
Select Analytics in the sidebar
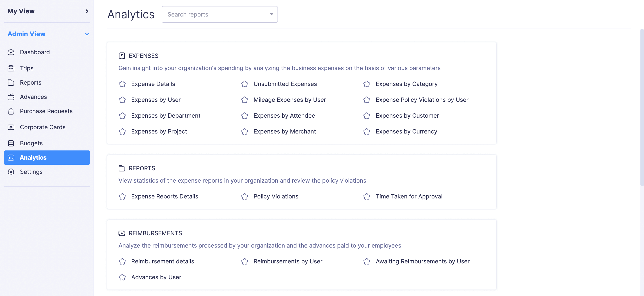[33, 157]
